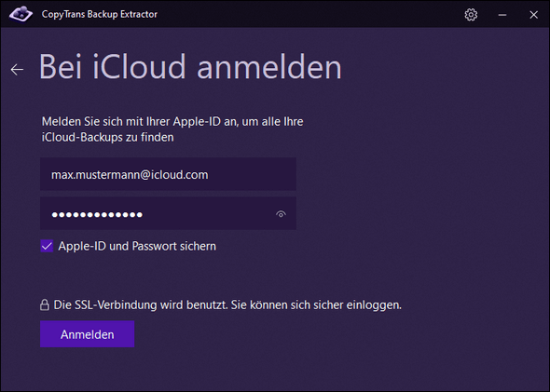Screen dimensions: 550x392
Task: Click the 'Bei iCloud anmelden' heading
Action: tap(190, 66)
